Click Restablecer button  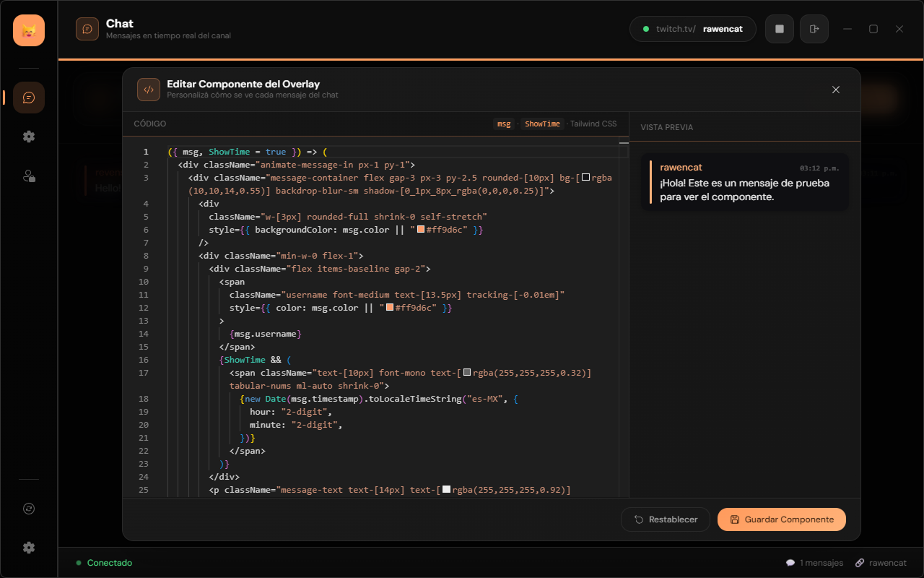pos(666,519)
